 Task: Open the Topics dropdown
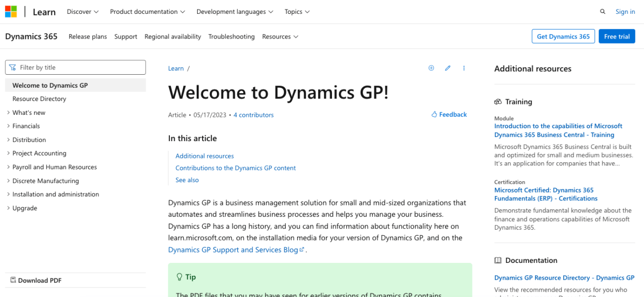(297, 12)
